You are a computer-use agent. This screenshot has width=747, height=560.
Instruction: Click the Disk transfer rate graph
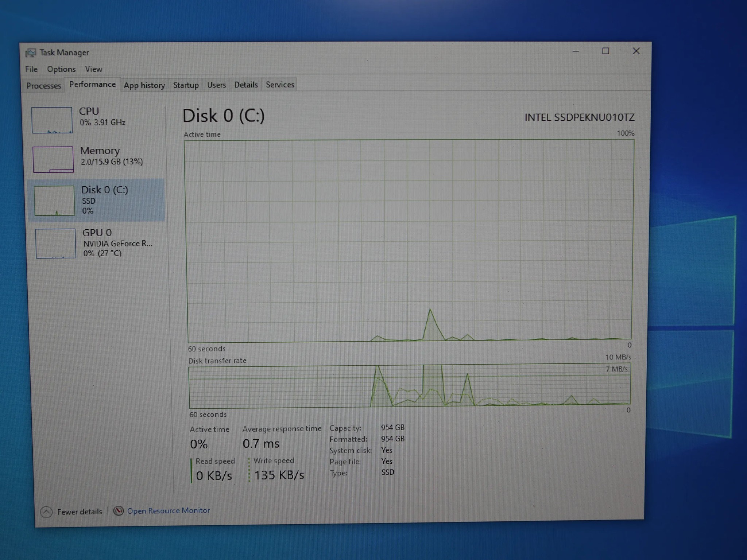click(x=409, y=386)
